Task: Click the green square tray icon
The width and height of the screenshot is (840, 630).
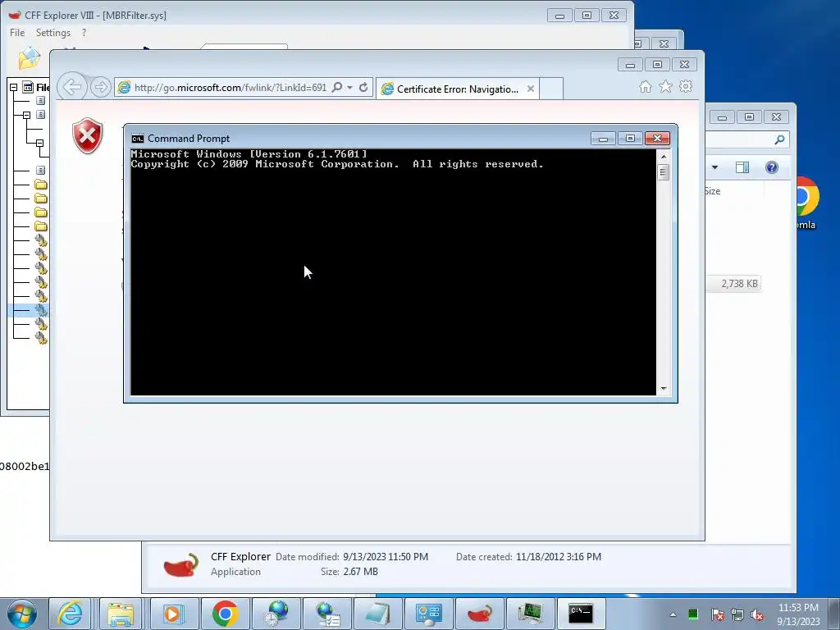Action: click(693, 614)
